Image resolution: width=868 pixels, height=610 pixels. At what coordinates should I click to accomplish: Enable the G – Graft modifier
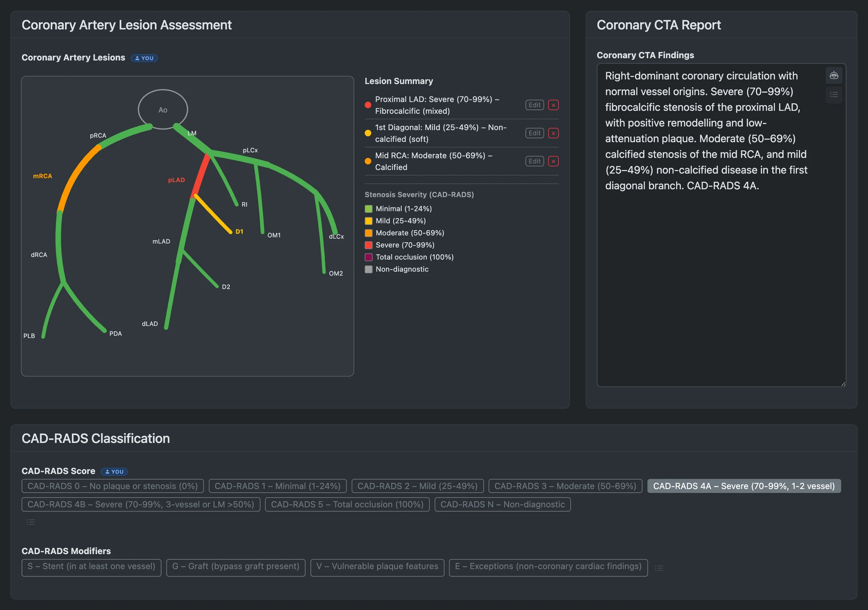pyautogui.click(x=236, y=567)
